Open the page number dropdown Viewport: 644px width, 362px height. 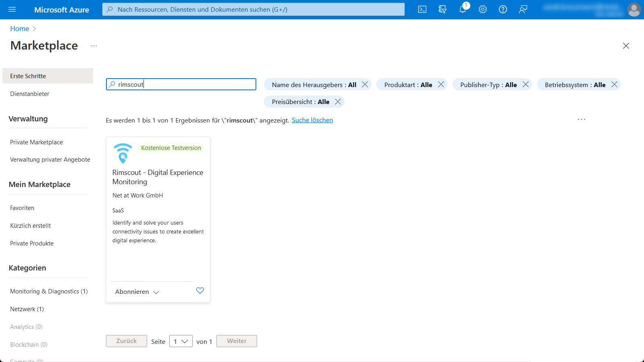pyautogui.click(x=181, y=341)
